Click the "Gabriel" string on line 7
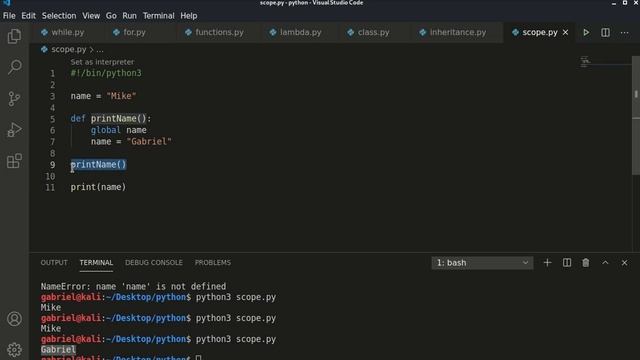This screenshot has height=360, width=640. (149, 142)
